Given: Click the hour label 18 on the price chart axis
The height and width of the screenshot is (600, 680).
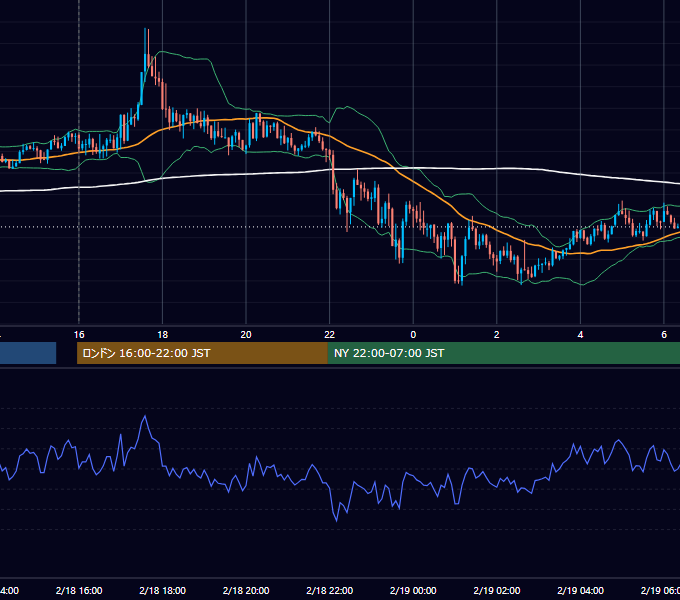Looking at the screenshot, I should (163, 335).
